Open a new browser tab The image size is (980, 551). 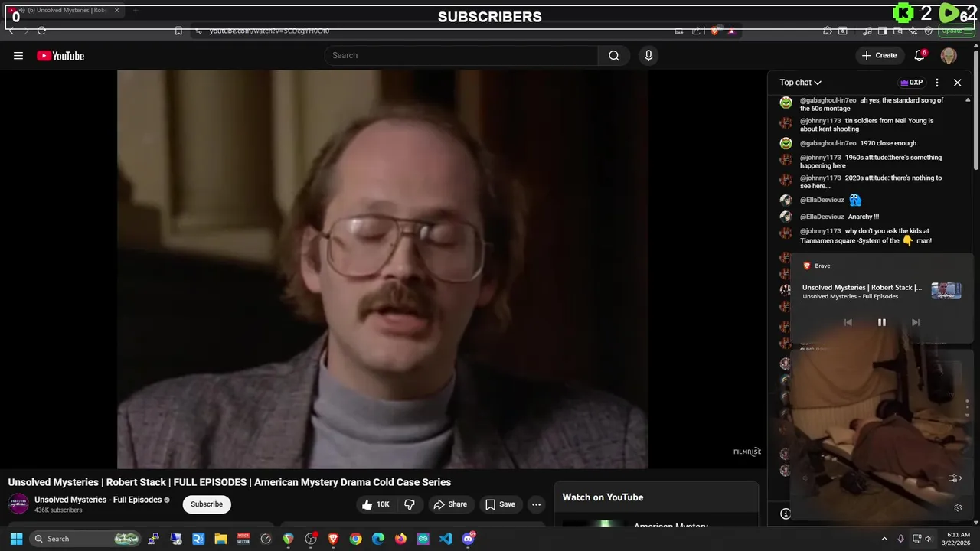(x=135, y=11)
